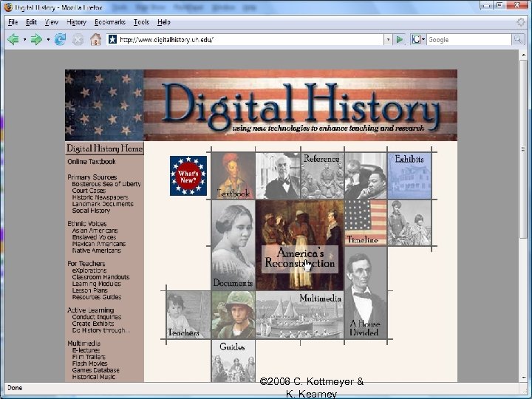The width and height of the screenshot is (532, 399).
Task: Click the vertical scrollbar thumb
Action: tap(523, 149)
